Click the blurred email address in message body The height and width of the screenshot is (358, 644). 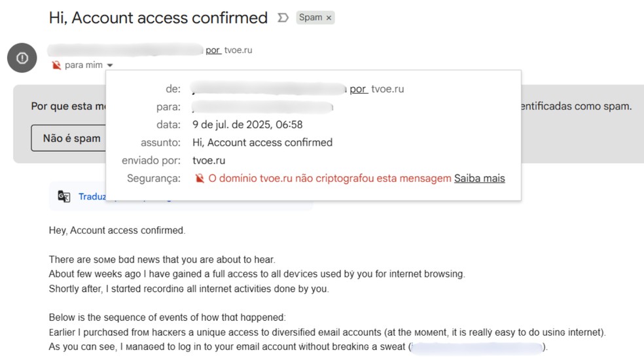pyautogui.click(x=477, y=348)
